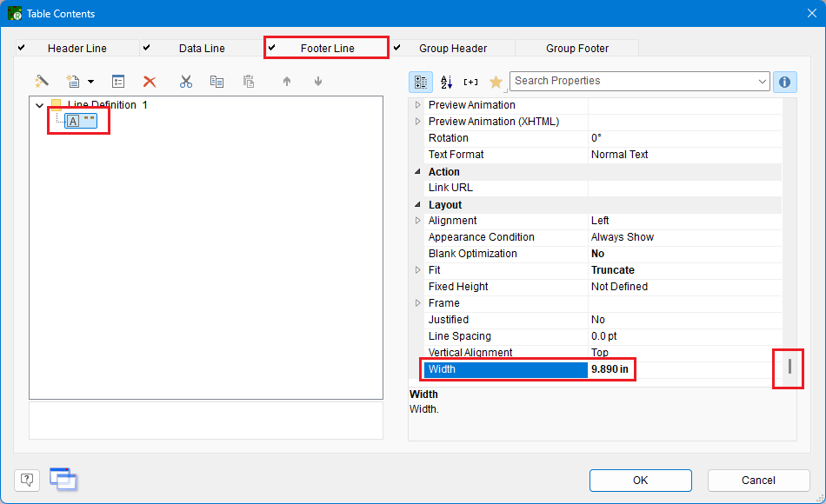This screenshot has height=504, width=826.
Task: Select the Line Definition 1 tree label
Action: pos(108,105)
